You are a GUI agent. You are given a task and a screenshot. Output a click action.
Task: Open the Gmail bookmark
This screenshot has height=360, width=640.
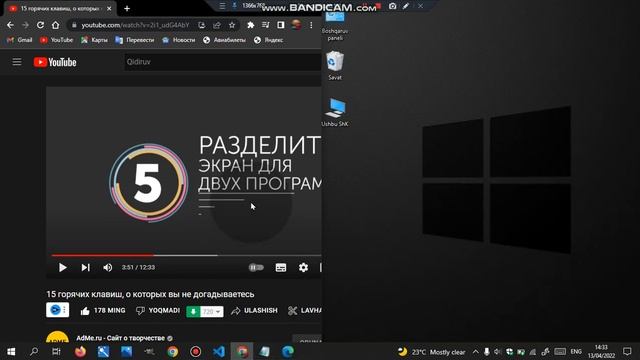point(20,40)
